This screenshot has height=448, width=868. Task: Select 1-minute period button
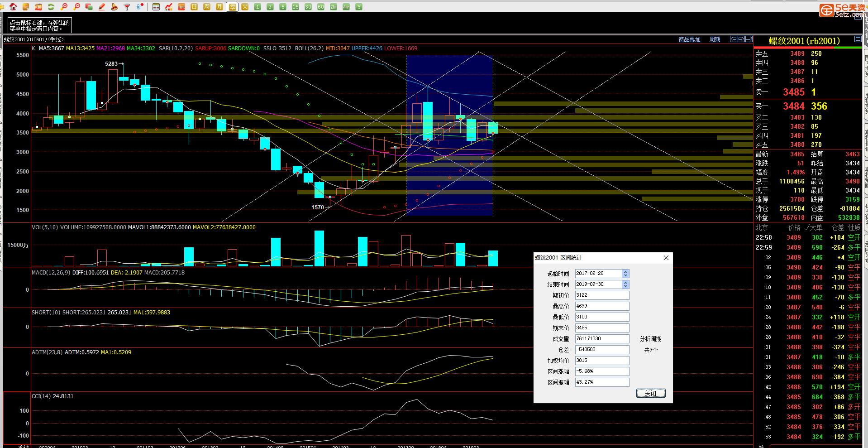[x=258, y=7]
